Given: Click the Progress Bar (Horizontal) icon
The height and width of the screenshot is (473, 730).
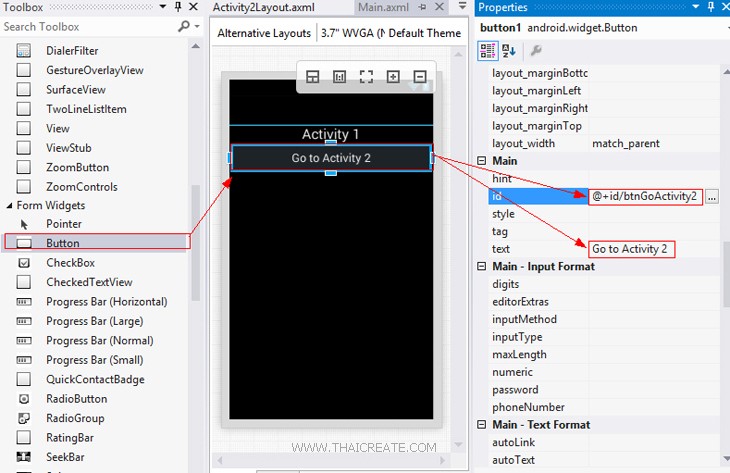Looking at the screenshot, I should (x=24, y=302).
